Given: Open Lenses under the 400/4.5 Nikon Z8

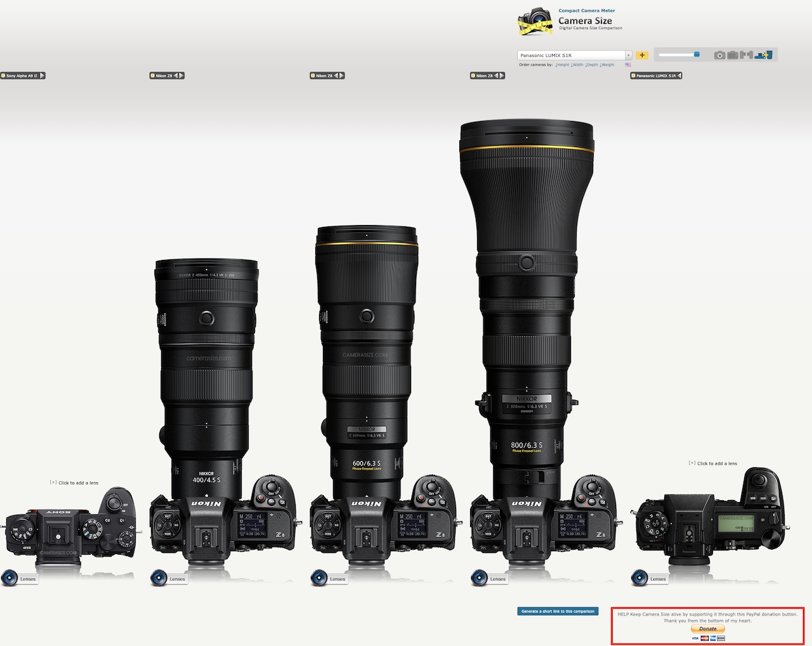Looking at the screenshot, I should click(x=169, y=578).
